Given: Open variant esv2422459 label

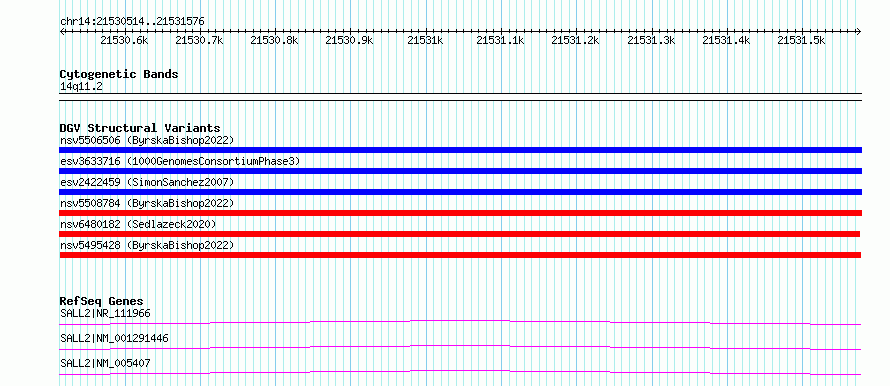Looking at the screenshot, I should tap(147, 182).
